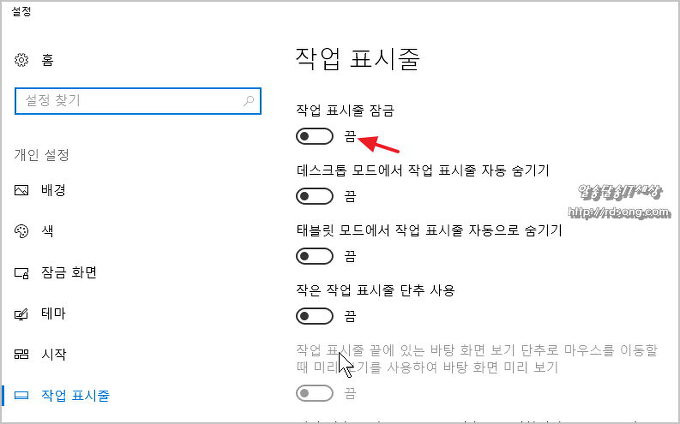This screenshot has width=680, height=424.
Task: Click the magnifier icon in the search box
Action: pyautogui.click(x=249, y=100)
